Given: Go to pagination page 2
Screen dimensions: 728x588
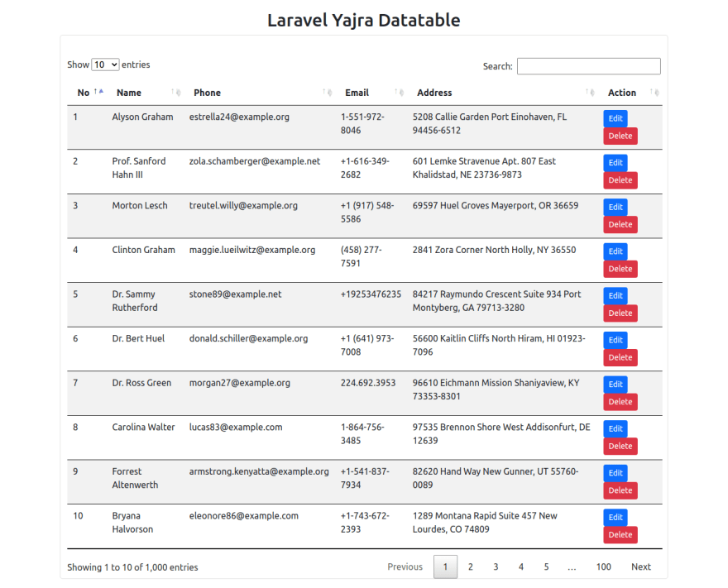Looking at the screenshot, I should pyautogui.click(x=471, y=566).
